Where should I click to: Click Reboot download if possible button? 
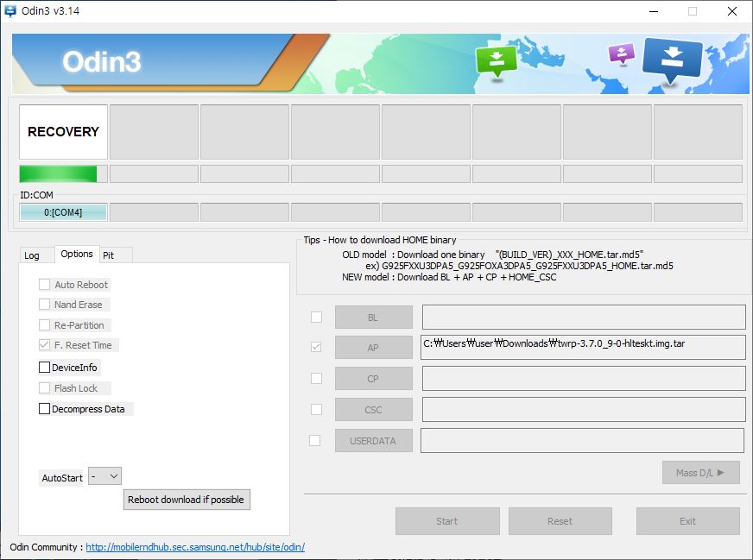pos(187,500)
